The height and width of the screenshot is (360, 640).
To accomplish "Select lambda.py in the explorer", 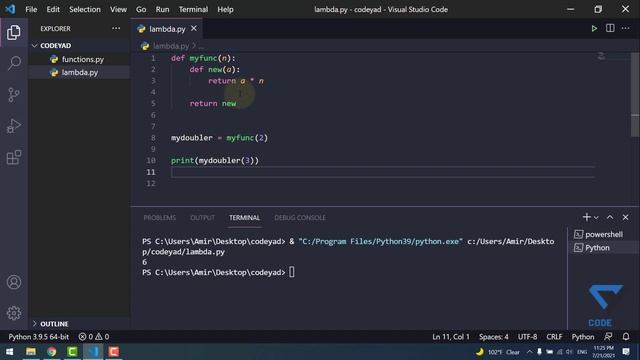I will click(80, 72).
